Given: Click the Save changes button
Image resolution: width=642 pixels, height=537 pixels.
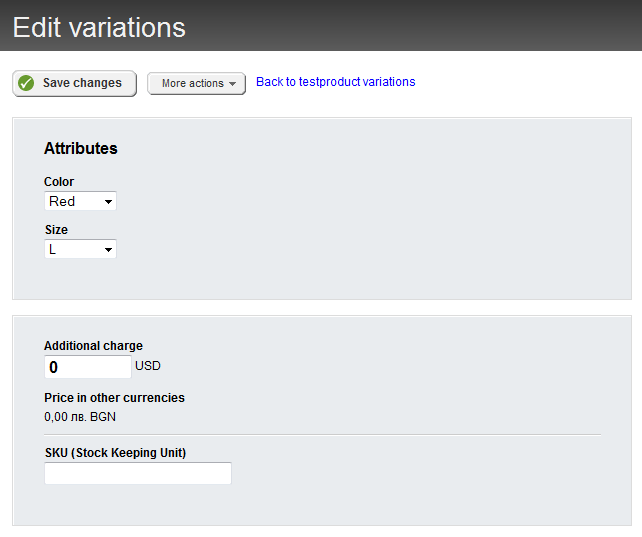Looking at the screenshot, I should point(75,83).
